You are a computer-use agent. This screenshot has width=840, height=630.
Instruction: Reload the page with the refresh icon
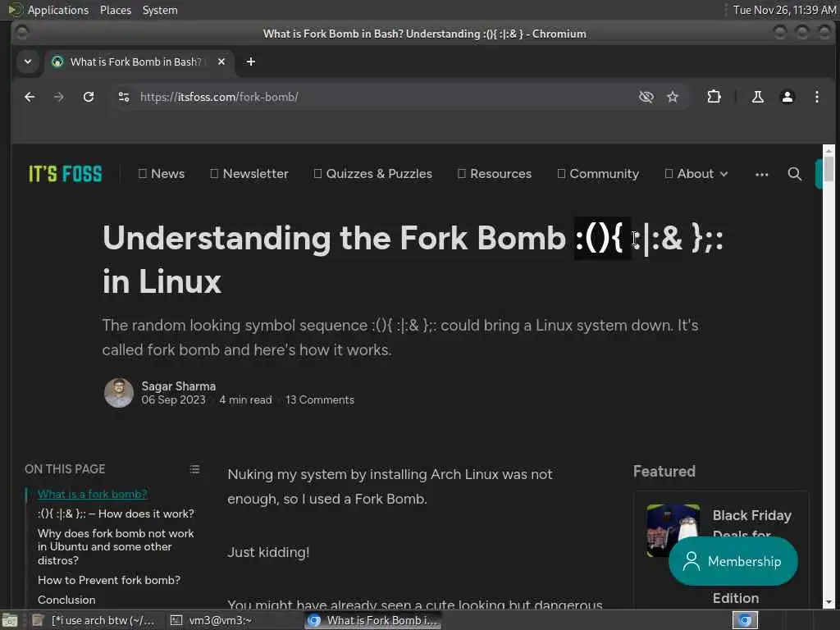[89, 97]
